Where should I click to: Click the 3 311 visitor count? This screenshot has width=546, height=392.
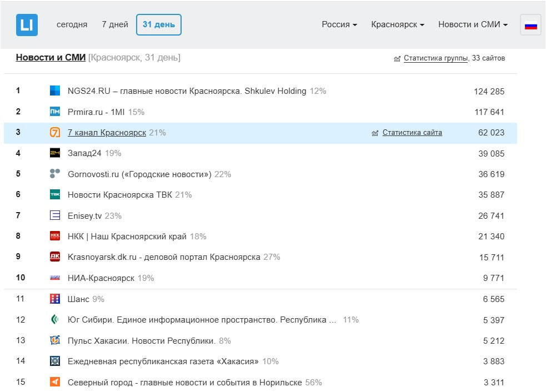[494, 383]
